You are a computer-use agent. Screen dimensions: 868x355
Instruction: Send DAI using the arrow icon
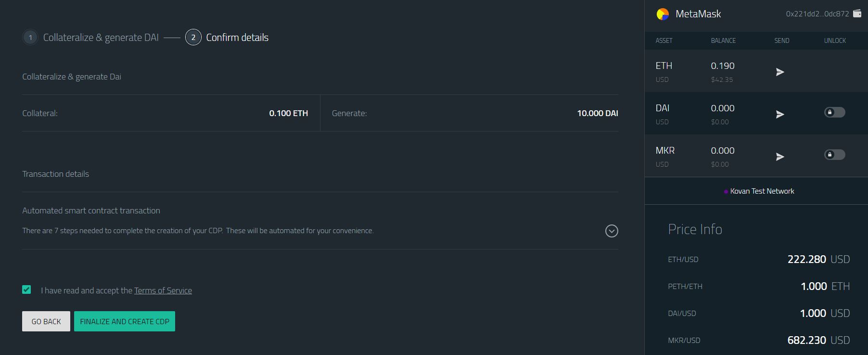[x=780, y=114]
